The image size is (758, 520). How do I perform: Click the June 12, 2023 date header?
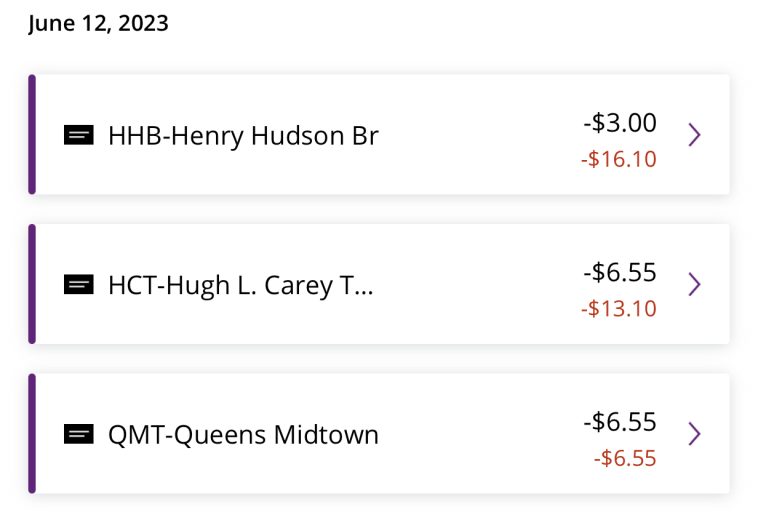coord(98,24)
